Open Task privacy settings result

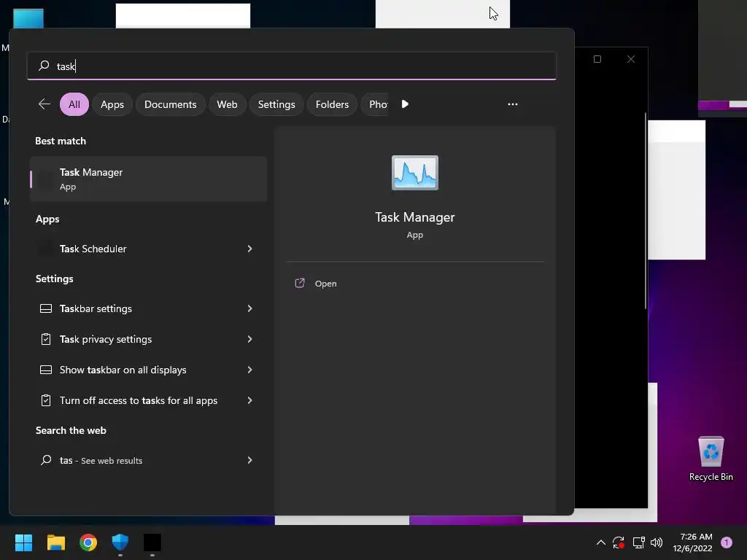(148, 339)
